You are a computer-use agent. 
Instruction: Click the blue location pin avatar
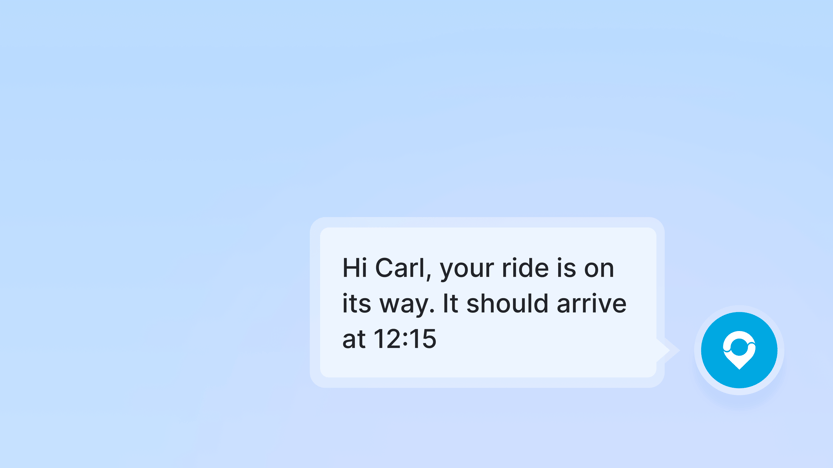[x=739, y=350]
